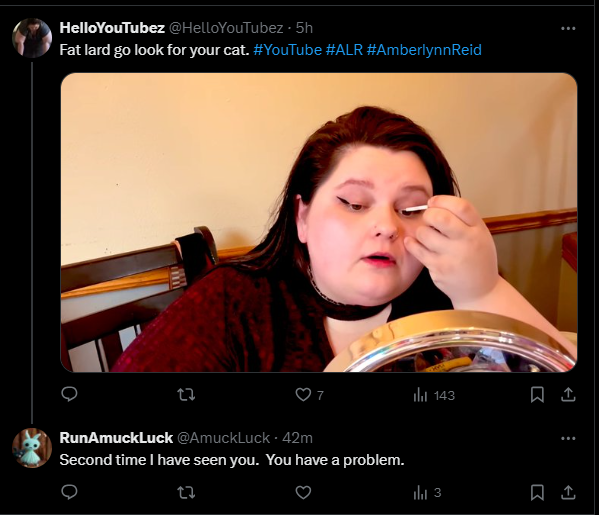Viewport: 599px width, 515px height.
Task: Like the HelloYouTubez tweet with 7 likes
Action: coord(309,395)
